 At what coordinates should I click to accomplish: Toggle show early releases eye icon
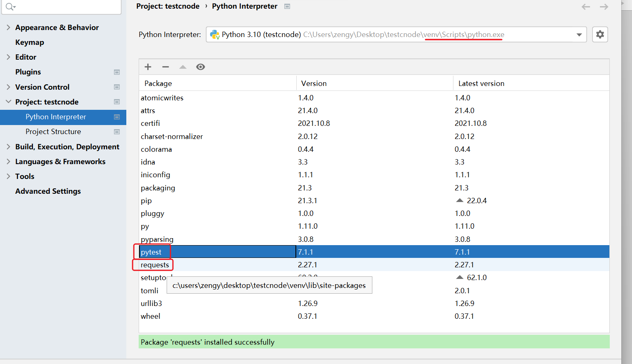click(x=200, y=67)
